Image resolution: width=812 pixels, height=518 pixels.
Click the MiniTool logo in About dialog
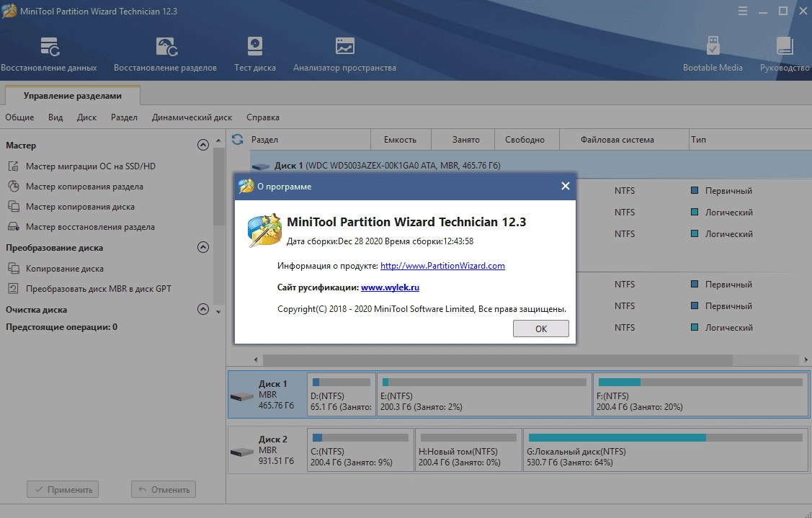pyautogui.click(x=264, y=230)
